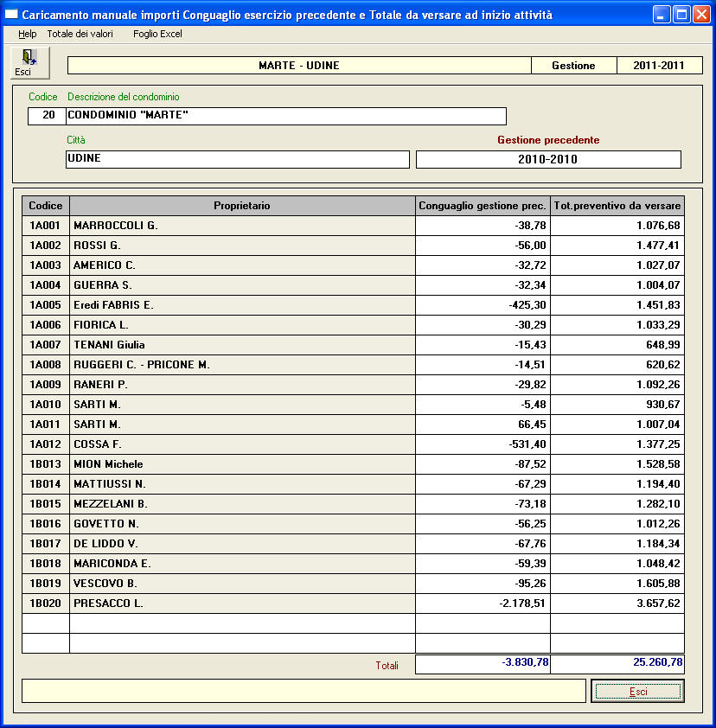Viewport: 716px width, 728px height.
Task: Select owner row VESCOVO B.
Action: [242, 584]
